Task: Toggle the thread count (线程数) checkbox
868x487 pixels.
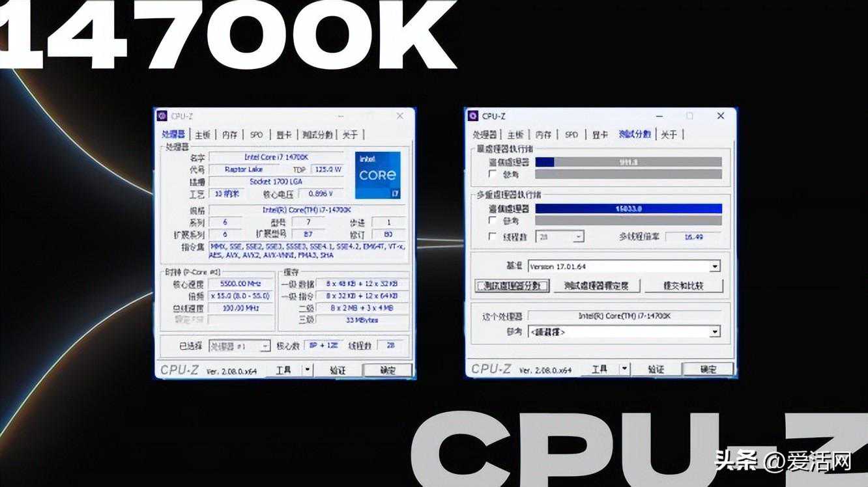Action: point(493,237)
